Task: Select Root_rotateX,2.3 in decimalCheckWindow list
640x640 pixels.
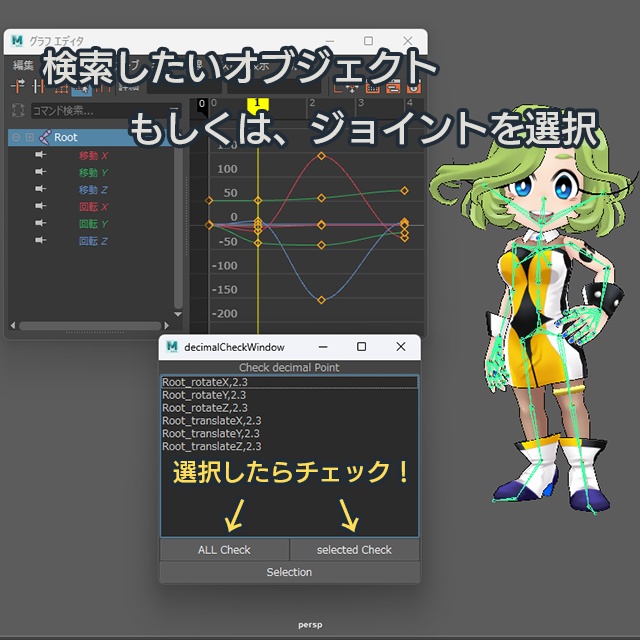Action: click(289, 382)
